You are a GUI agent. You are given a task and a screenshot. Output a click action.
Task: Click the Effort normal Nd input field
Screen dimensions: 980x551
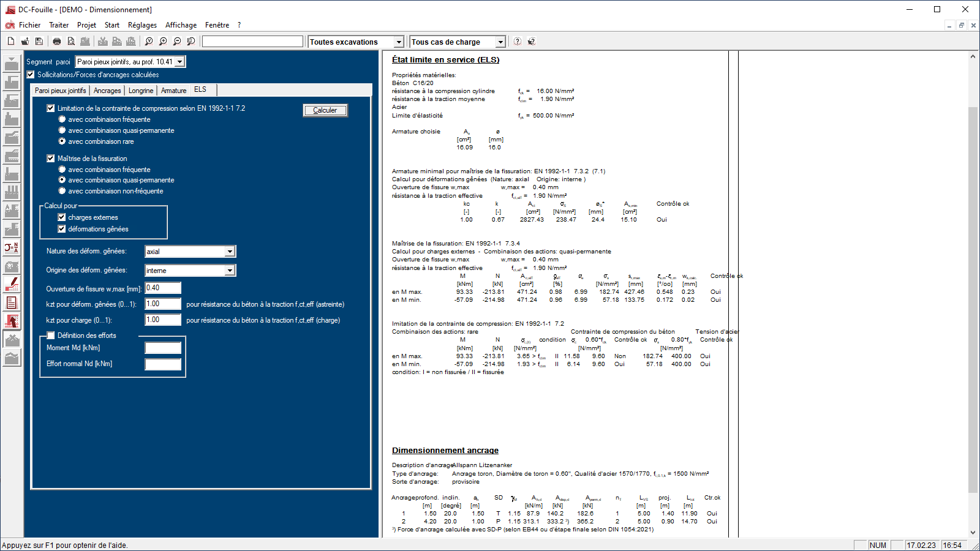163,364
